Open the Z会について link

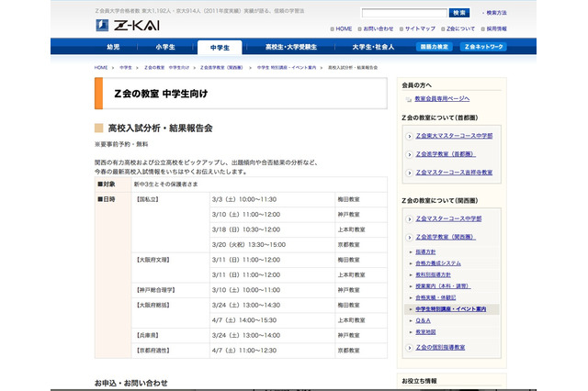click(x=460, y=28)
